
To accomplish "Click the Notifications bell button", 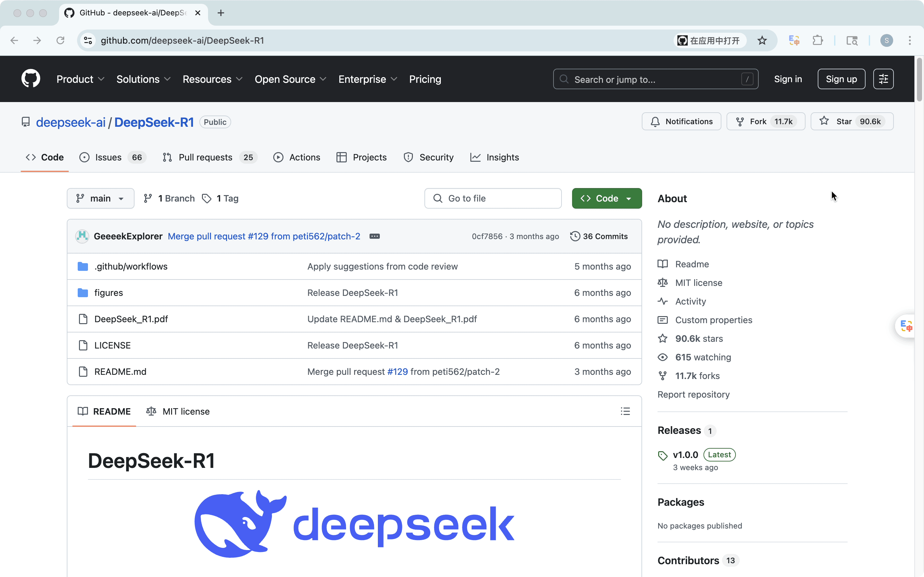I will 681,121.
